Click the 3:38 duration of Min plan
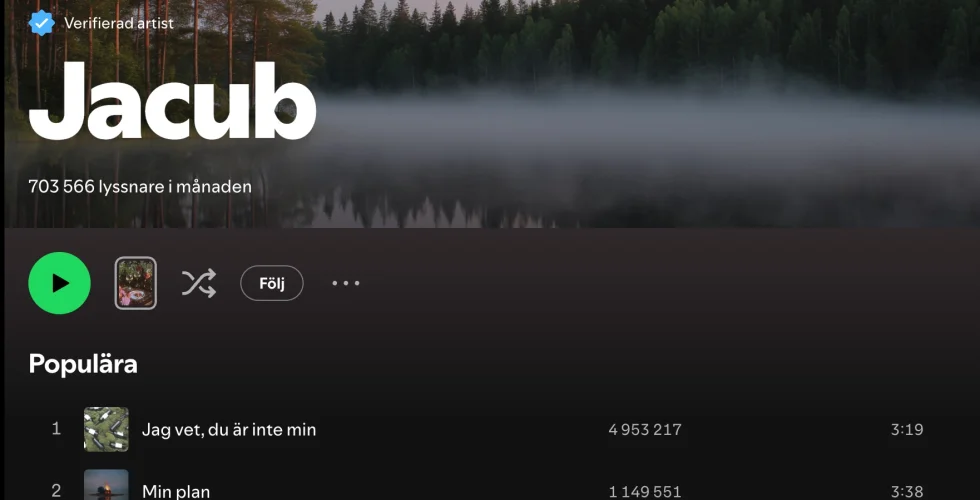 click(907, 492)
